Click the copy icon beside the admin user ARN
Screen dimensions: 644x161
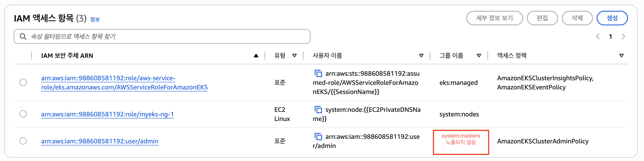pos(319,137)
